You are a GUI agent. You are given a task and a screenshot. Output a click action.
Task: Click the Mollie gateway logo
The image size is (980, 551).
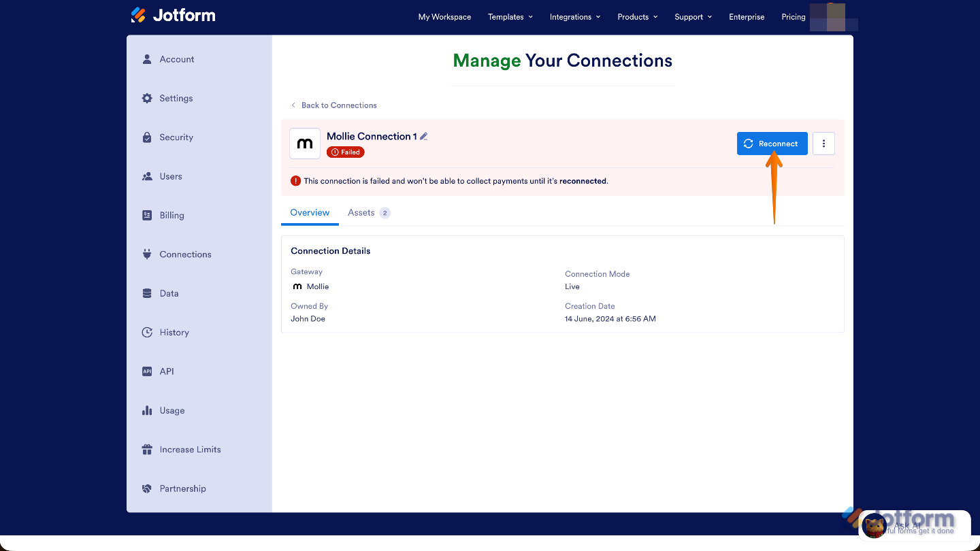coord(304,143)
